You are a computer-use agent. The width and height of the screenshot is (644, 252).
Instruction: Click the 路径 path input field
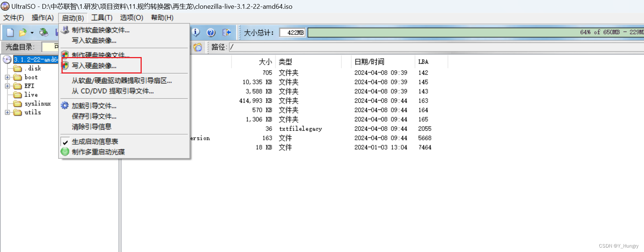click(x=436, y=47)
